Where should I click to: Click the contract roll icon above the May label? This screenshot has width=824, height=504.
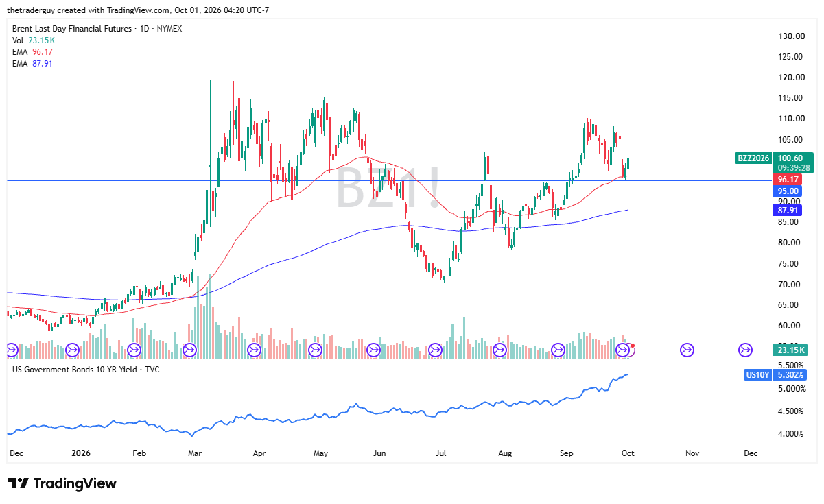[315, 350]
